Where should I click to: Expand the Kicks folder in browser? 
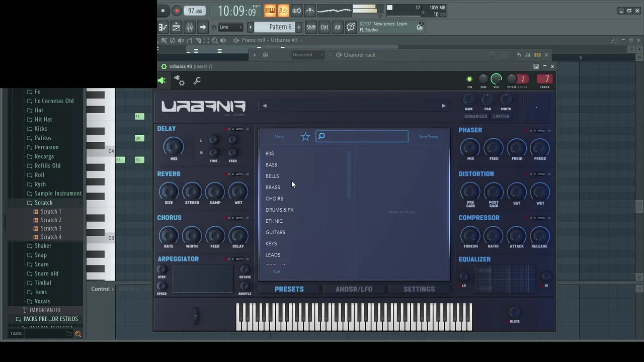coord(41,129)
